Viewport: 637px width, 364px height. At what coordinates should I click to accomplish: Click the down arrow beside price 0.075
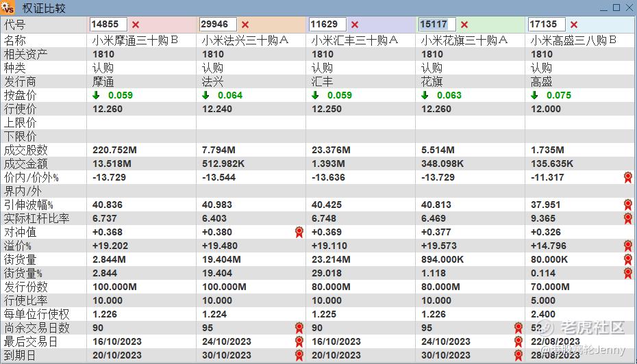tap(535, 95)
